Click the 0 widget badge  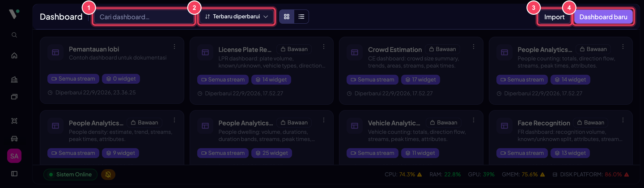point(121,79)
